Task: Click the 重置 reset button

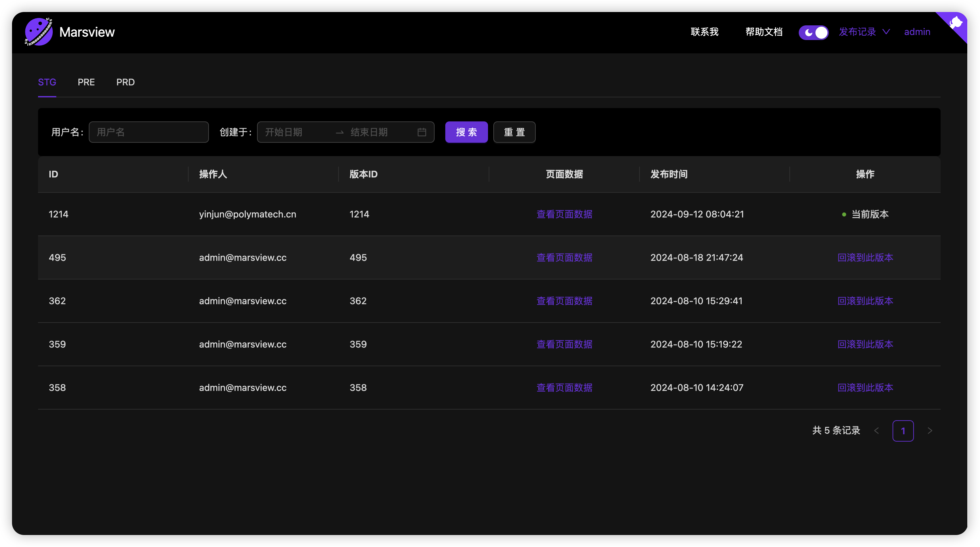Action: (x=514, y=132)
